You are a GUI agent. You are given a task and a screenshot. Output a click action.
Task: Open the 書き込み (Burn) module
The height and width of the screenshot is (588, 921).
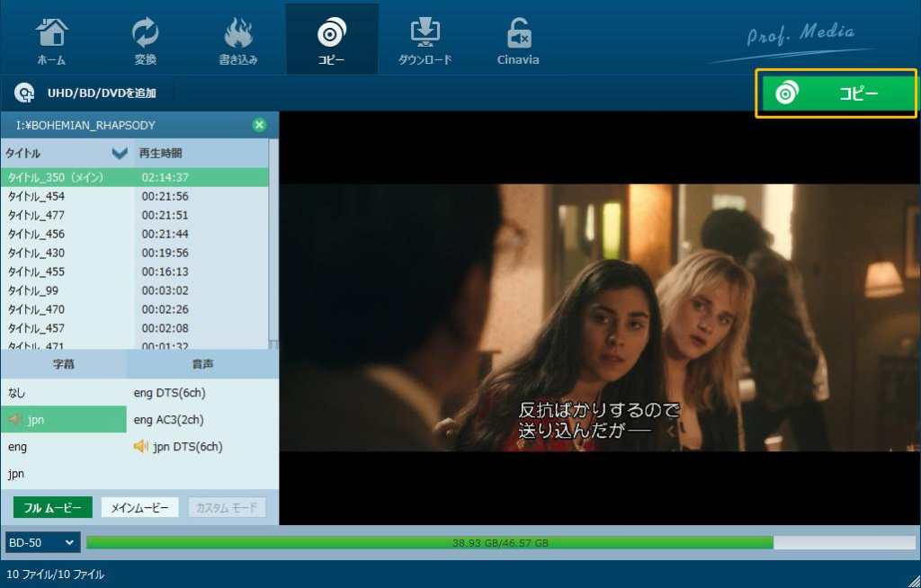click(x=237, y=38)
